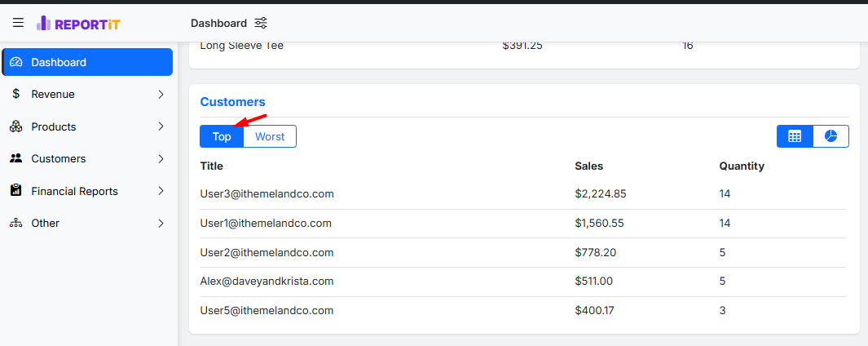868x346 pixels.
Task: Expand the Products submenu chevron
Action: coord(161,126)
